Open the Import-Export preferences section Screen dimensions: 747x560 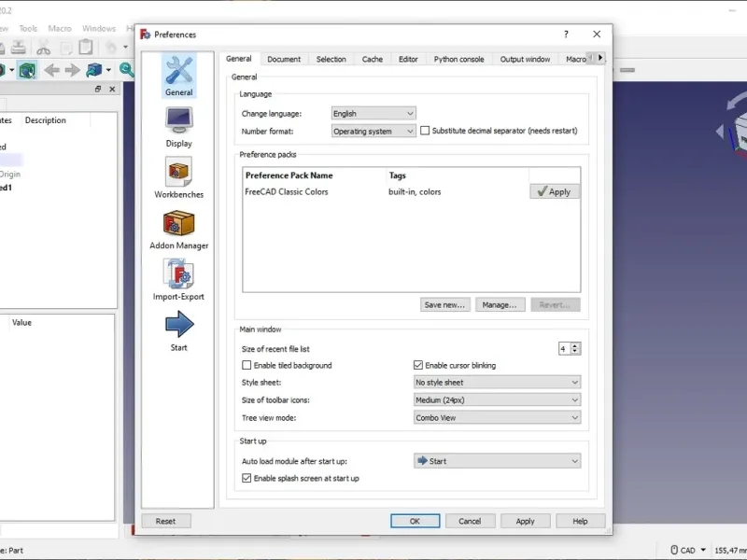179,280
